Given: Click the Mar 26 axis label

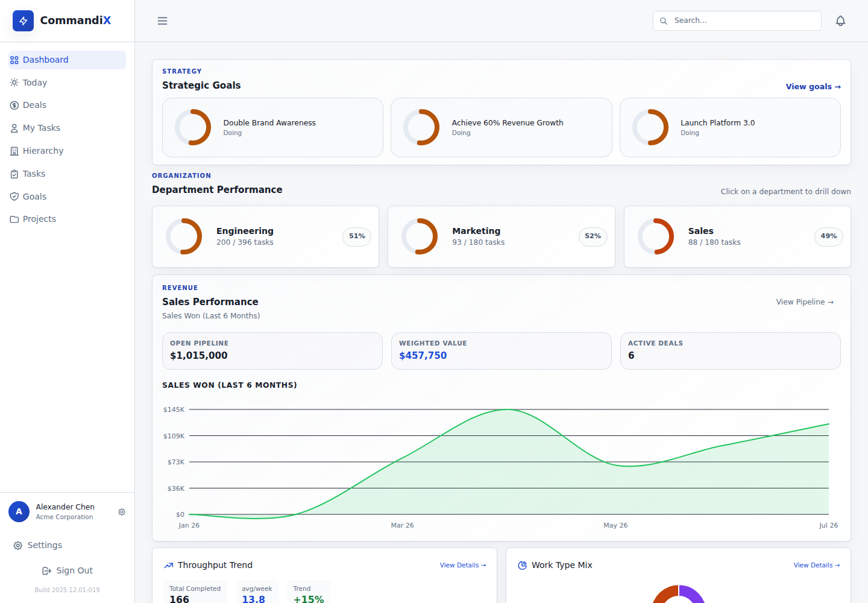Looking at the screenshot, I should 403,526.
